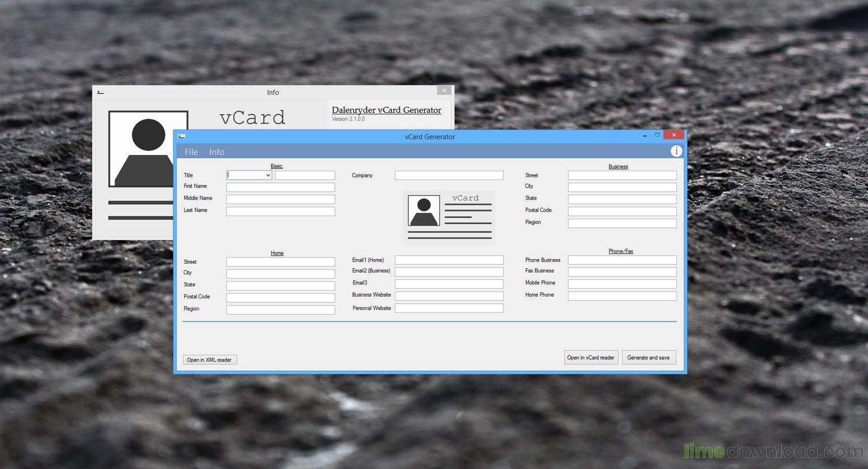The image size is (868, 469).
Task: Focus the First Name text field
Action: tap(280, 187)
